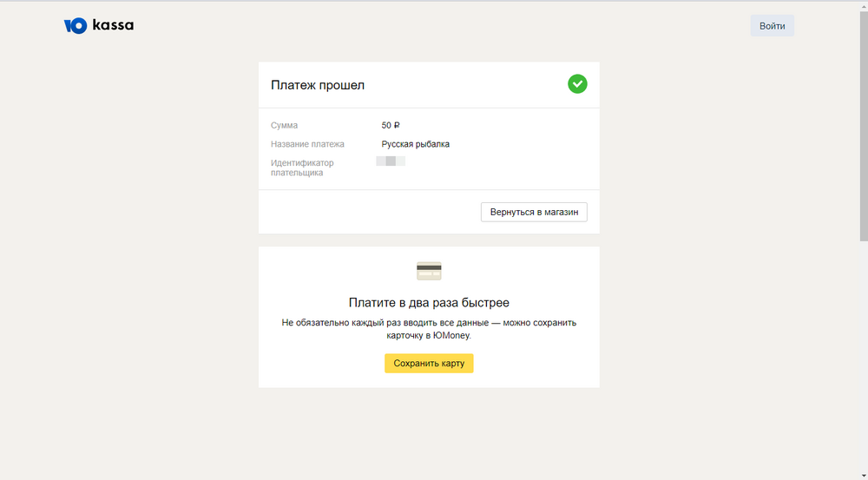The height and width of the screenshot is (480, 868).
Task: Click the ЮKassa logo icon
Action: click(76, 26)
